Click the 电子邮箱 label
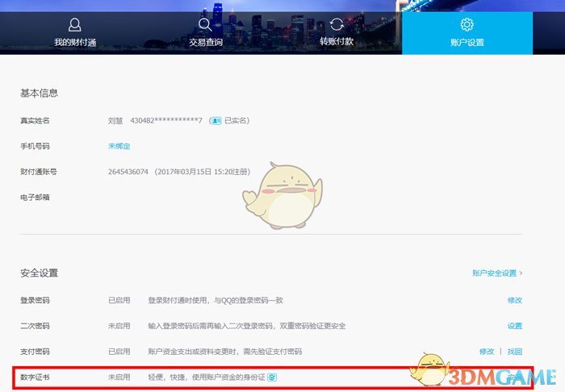The height and width of the screenshot is (392, 565). coord(35,198)
